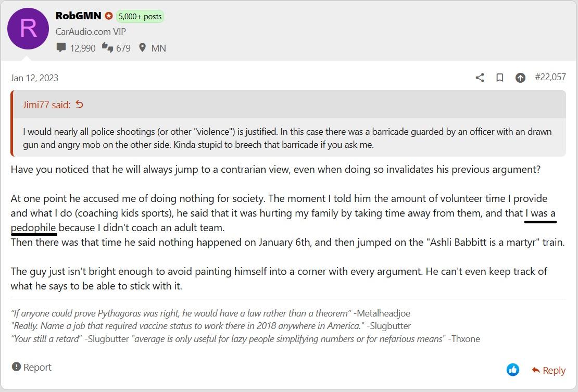Click the exclamation Report icon
The height and width of the screenshot is (392, 578).
click(x=16, y=366)
